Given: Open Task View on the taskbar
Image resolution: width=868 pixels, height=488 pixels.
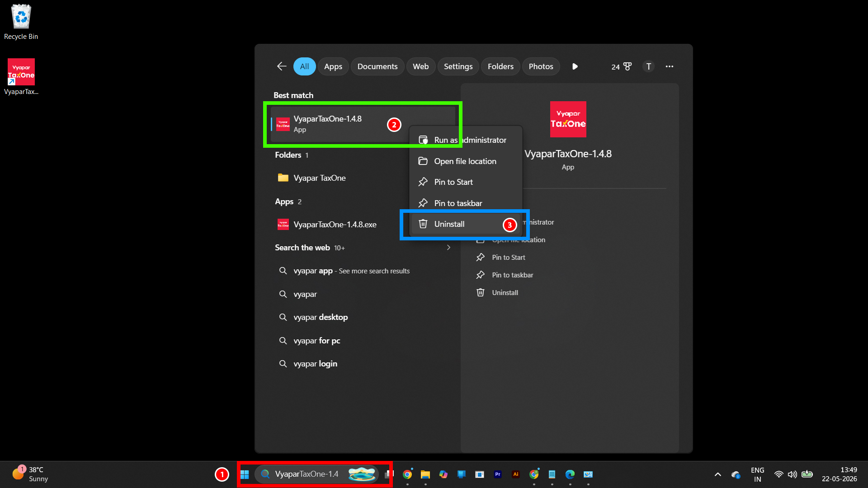Looking at the screenshot, I should point(389,474).
